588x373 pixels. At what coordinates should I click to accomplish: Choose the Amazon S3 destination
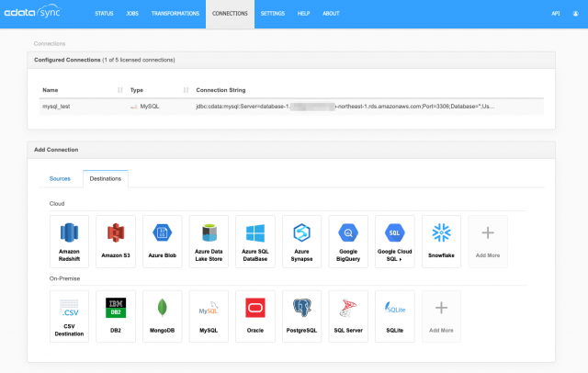pyautogui.click(x=116, y=242)
